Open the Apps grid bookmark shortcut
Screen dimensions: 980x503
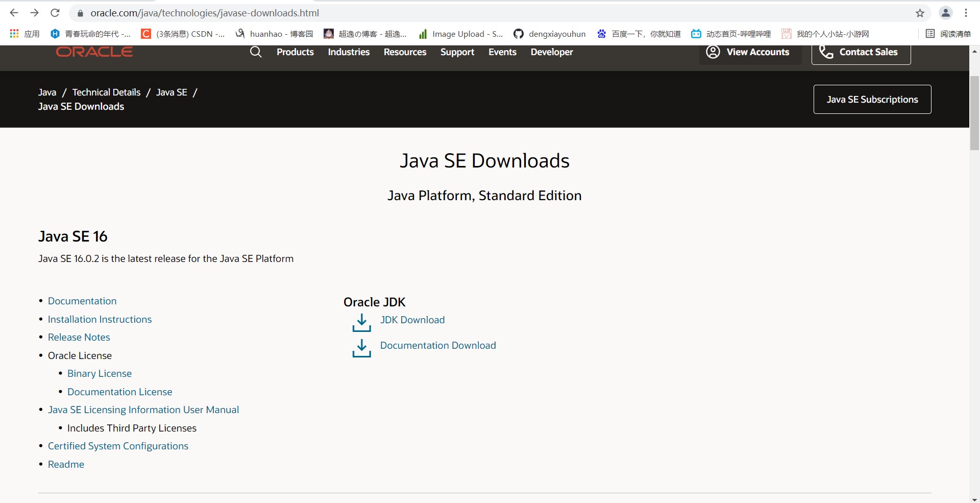(14, 34)
